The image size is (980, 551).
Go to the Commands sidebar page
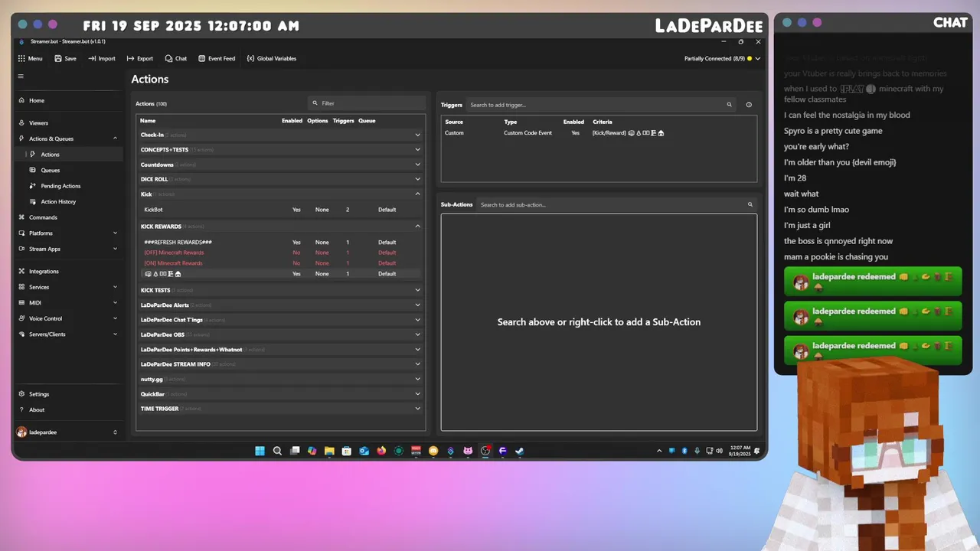click(68, 217)
